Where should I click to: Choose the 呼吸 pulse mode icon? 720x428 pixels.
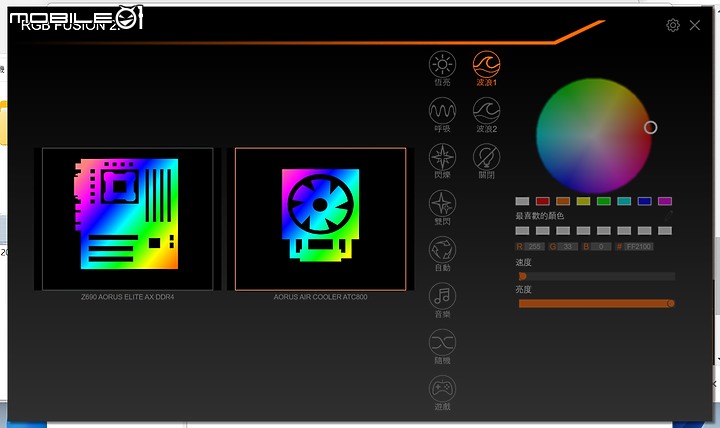[x=442, y=111]
